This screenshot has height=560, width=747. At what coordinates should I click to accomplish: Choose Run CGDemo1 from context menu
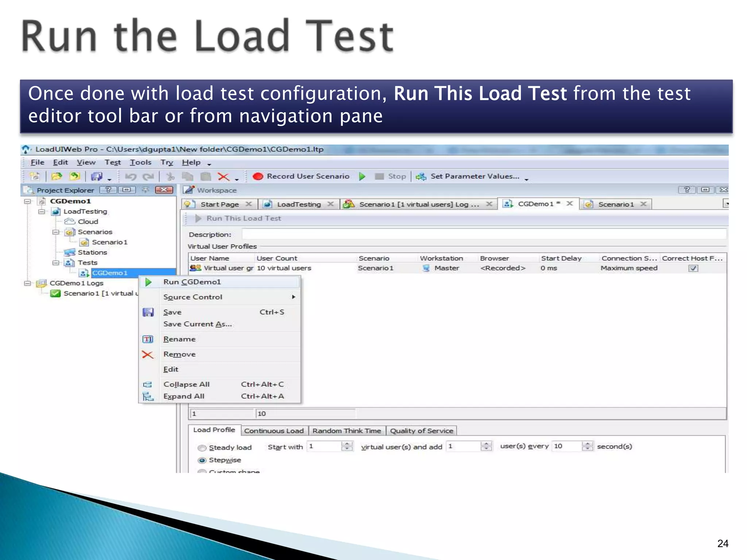point(220,282)
